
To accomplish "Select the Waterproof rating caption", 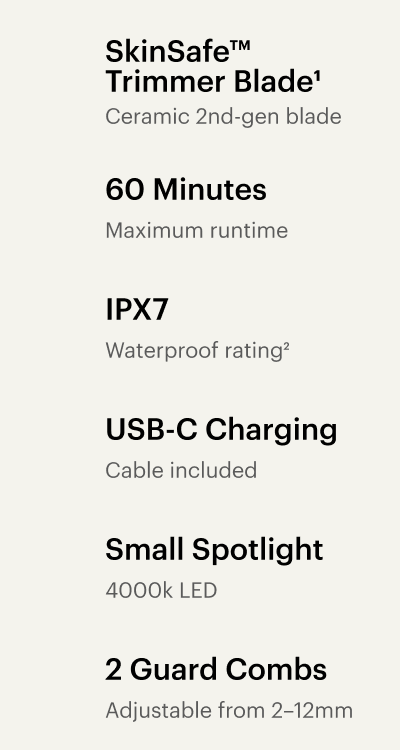I will 197,351.
